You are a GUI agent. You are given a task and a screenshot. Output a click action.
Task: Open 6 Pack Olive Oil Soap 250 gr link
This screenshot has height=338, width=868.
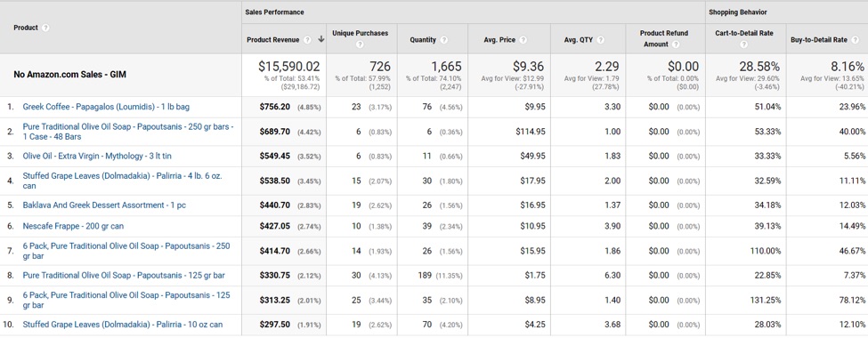coord(126,251)
